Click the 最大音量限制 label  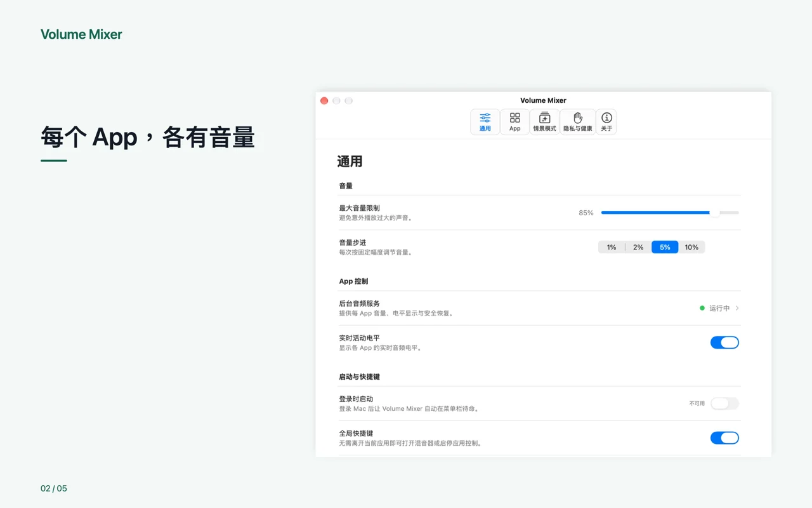(360, 208)
